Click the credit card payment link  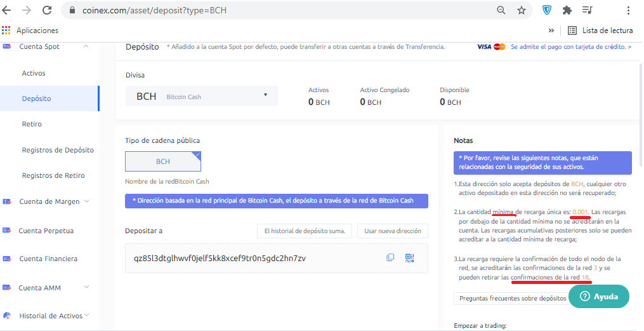click(571, 47)
